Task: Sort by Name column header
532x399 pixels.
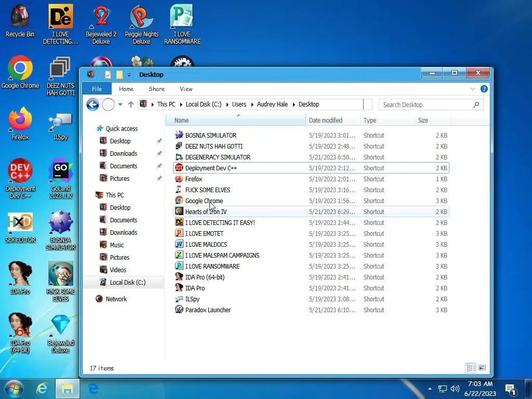Action: tap(236, 120)
